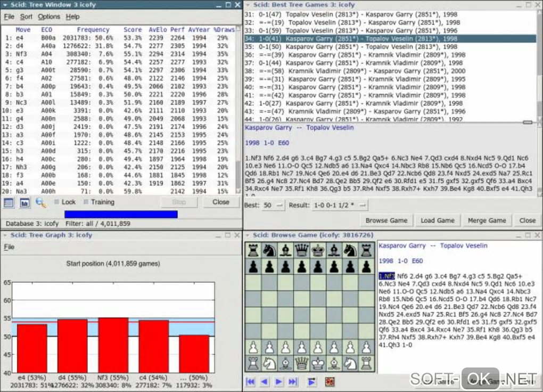Select the e4 bar in Tree Graph

(32, 348)
